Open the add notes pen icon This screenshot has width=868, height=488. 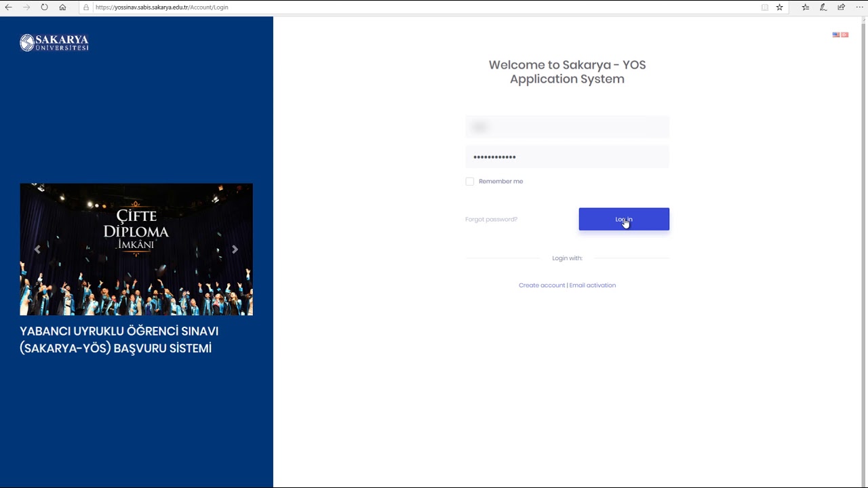coord(823,7)
